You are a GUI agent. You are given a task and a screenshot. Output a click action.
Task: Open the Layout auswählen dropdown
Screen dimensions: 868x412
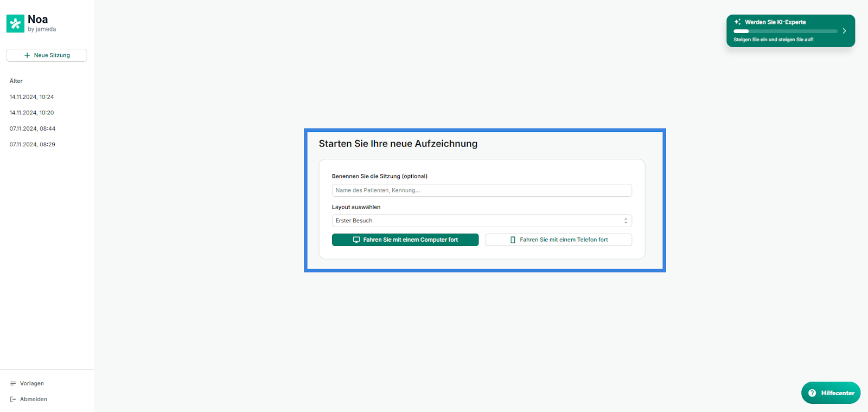(481, 221)
